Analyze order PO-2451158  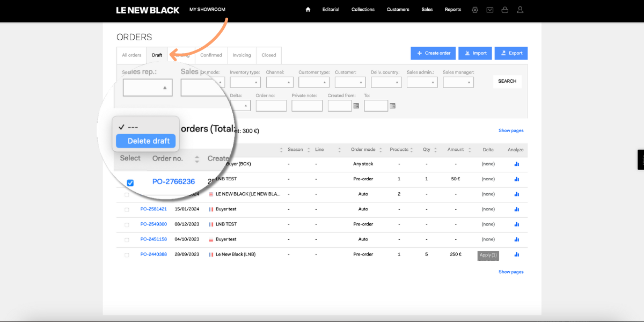[517, 239]
